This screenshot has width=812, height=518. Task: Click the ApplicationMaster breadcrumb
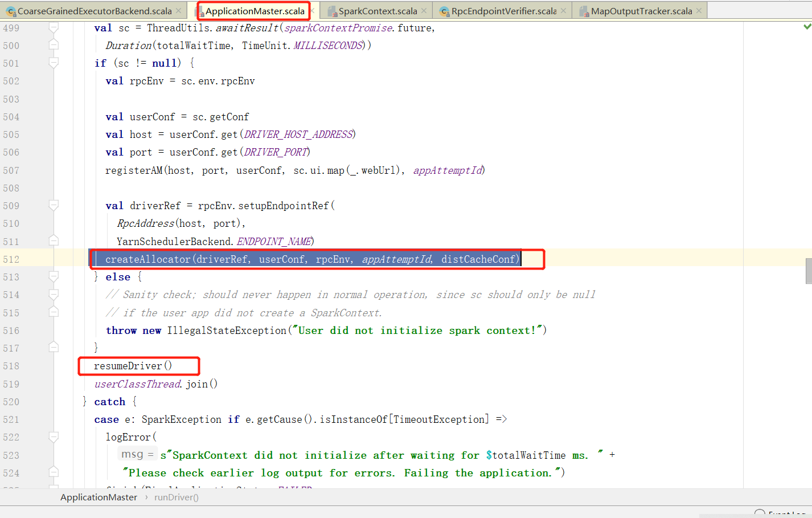point(99,497)
